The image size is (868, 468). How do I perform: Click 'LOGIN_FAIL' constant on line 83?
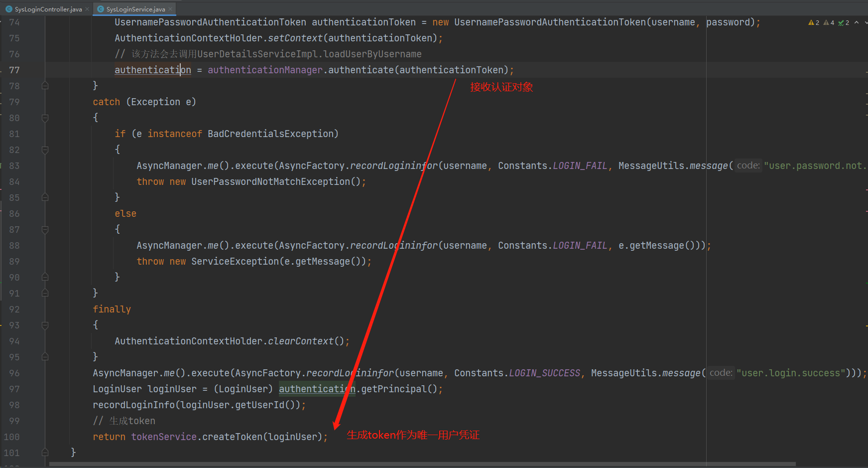pyautogui.click(x=580, y=166)
